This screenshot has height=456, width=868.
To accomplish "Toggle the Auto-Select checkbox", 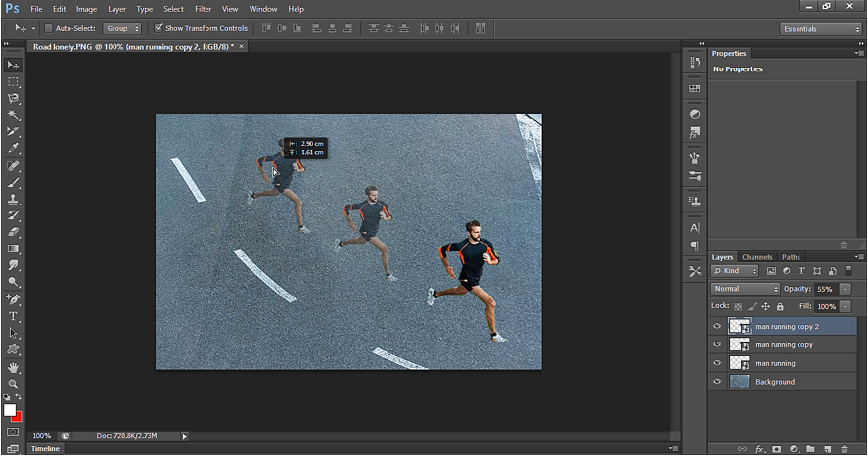I will pos(48,28).
